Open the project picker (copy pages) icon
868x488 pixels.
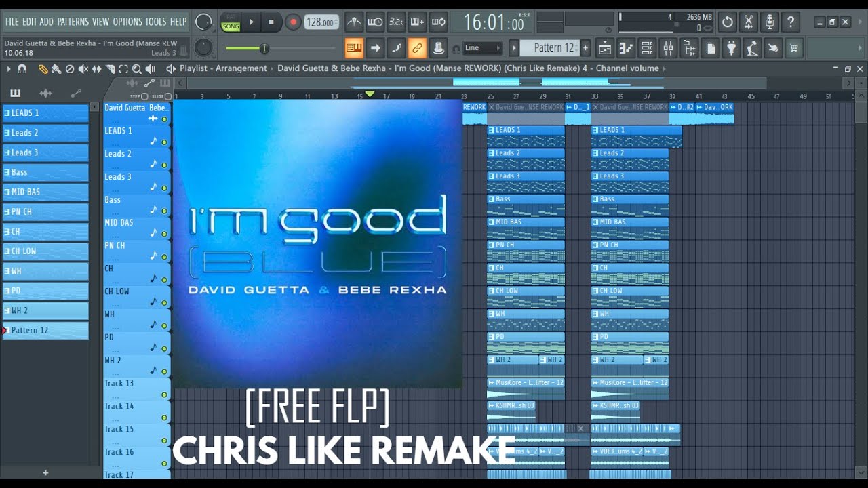[x=710, y=47]
